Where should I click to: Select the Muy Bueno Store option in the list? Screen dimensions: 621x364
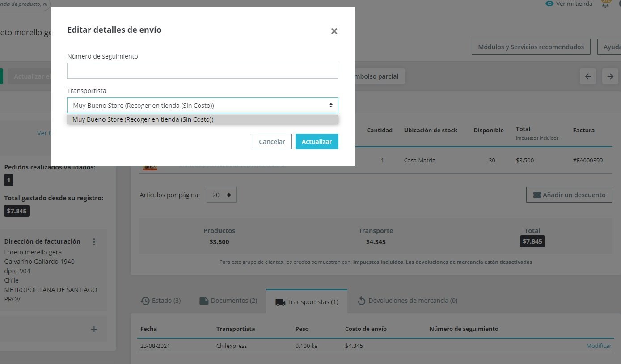tap(203, 119)
